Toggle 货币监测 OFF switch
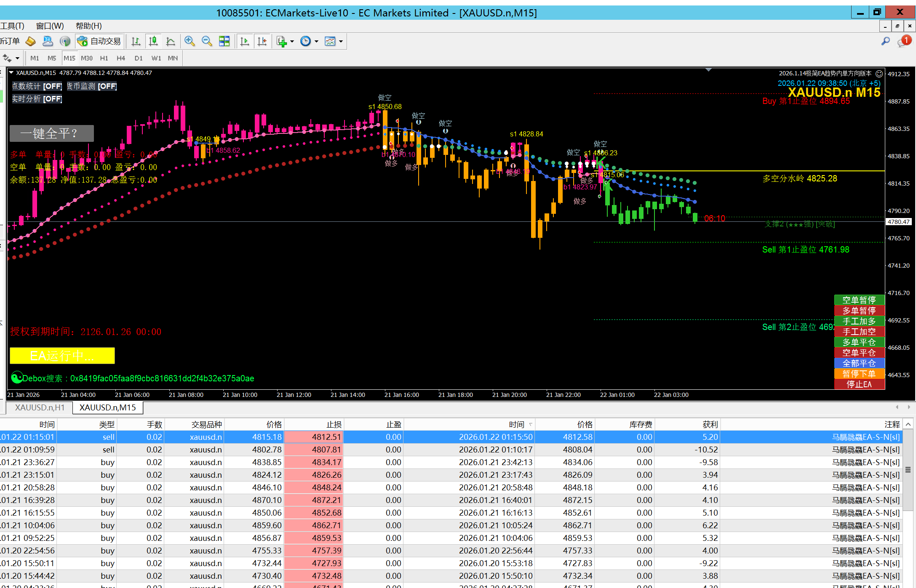 click(x=107, y=86)
